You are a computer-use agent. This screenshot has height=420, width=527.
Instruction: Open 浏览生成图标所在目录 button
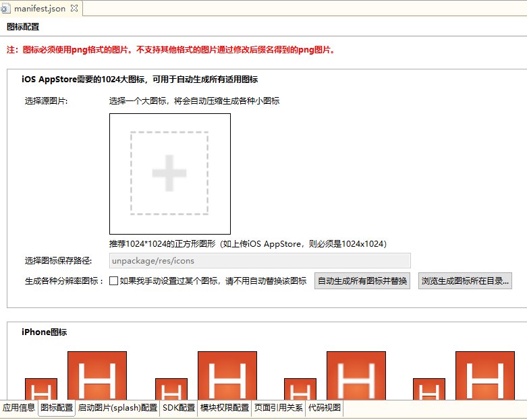pyautogui.click(x=465, y=281)
